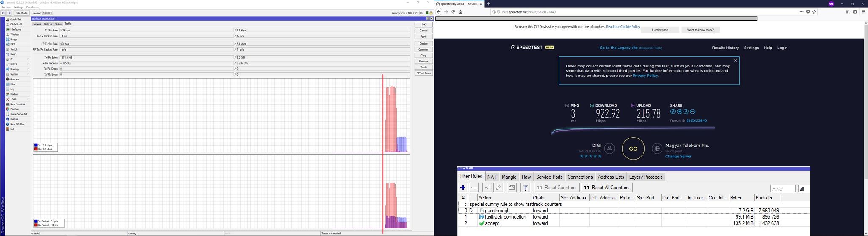Switch to the General tab

point(37,24)
